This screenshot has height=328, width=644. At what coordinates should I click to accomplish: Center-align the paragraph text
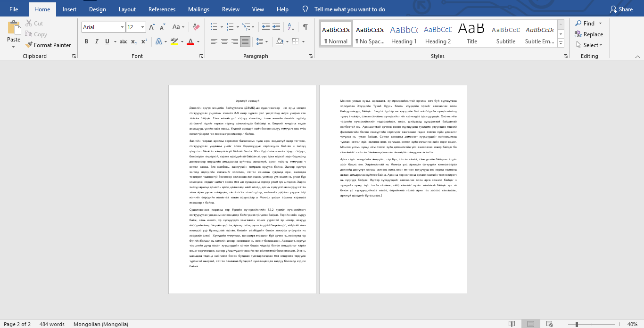point(224,41)
